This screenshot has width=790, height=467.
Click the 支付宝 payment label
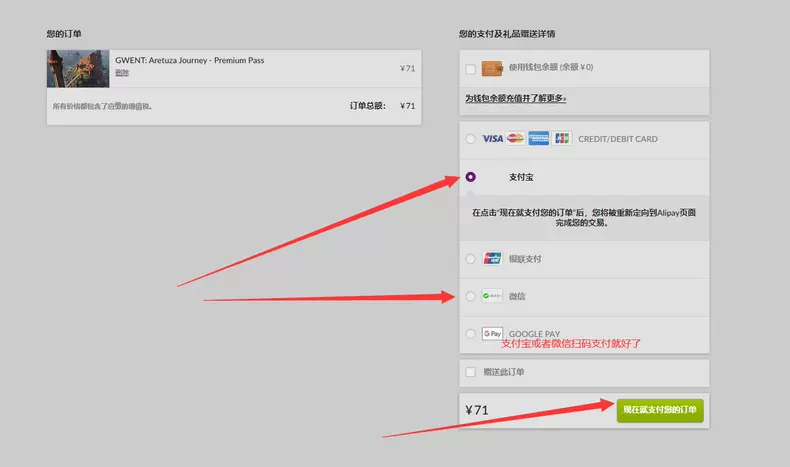[521, 177]
